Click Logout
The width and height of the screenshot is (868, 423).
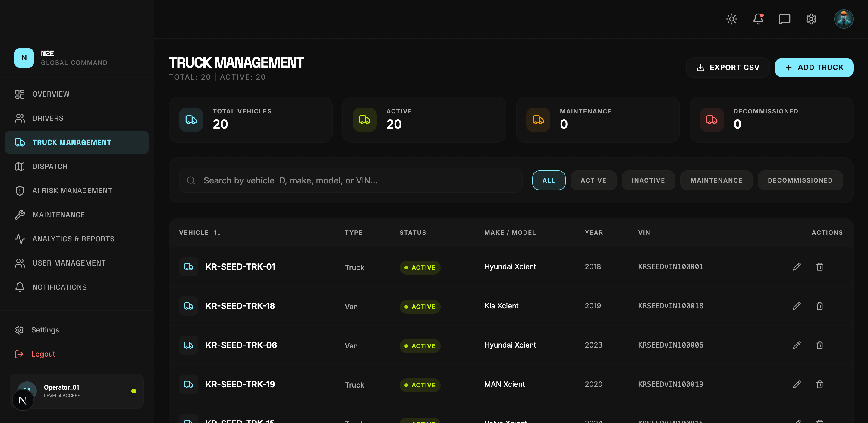[35, 354]
